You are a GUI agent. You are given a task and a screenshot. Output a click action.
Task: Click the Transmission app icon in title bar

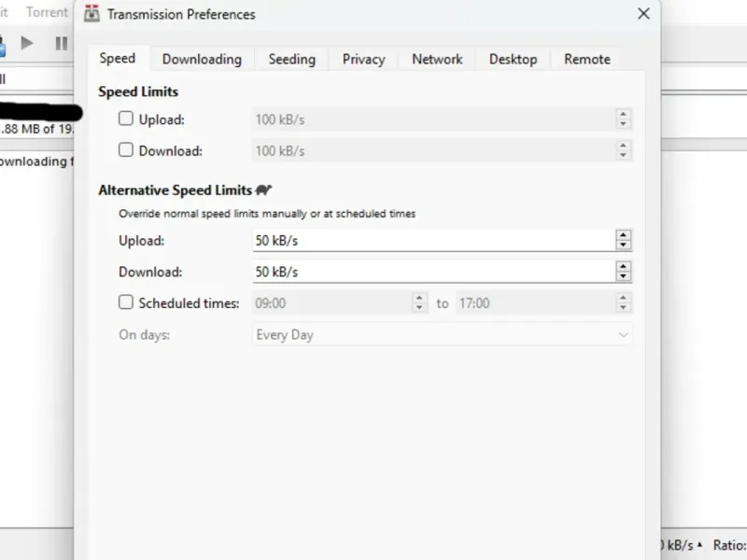coord(92,14)
